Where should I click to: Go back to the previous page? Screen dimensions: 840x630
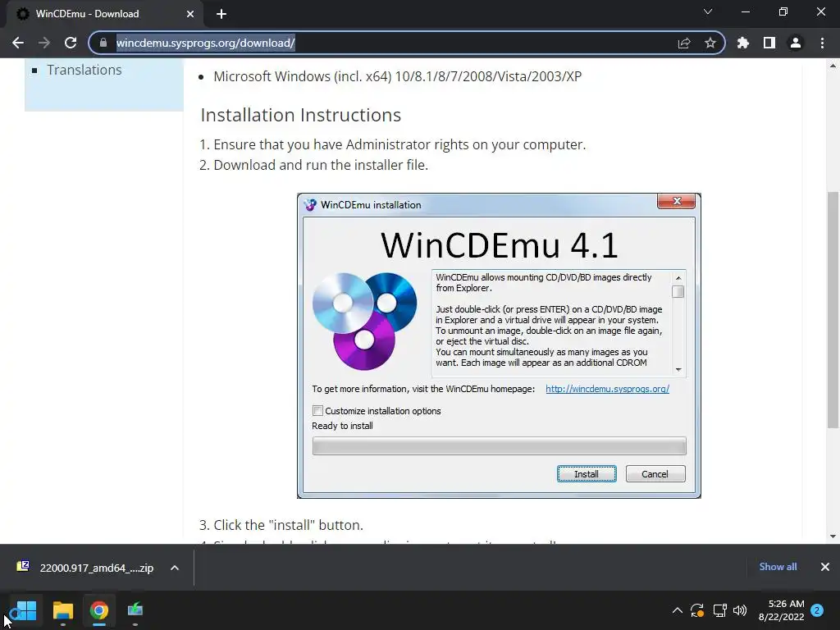coord(18,43)
